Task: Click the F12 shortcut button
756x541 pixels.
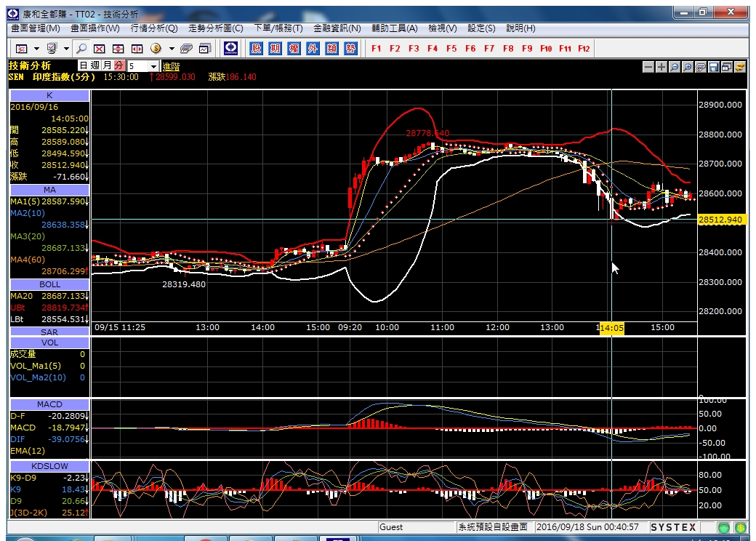Action: pos(584,49)
